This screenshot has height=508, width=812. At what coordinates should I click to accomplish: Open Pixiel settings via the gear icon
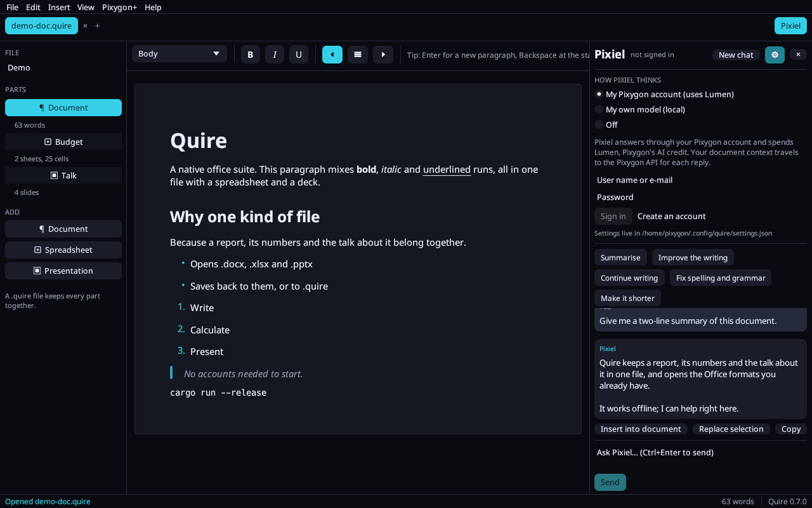pyautogui.click(x=775, y=55)
